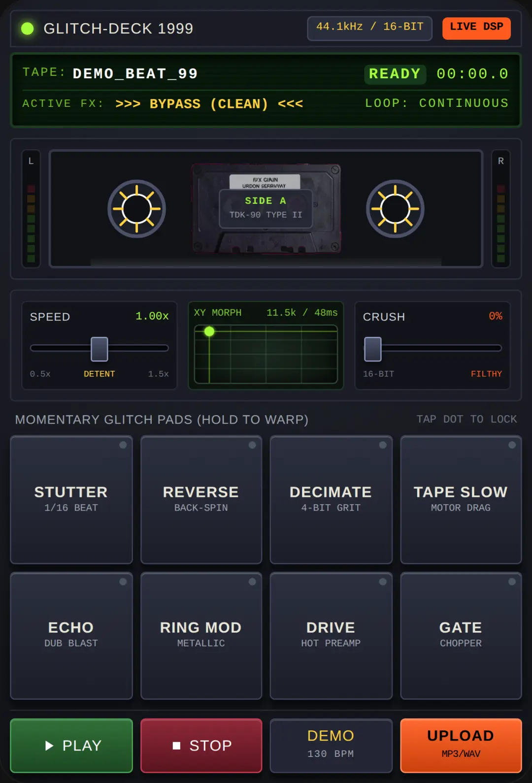The height and width of the screenshot is (783, 532).
Task: Click the 00:00.0 time counter
Action: point(472,74)
